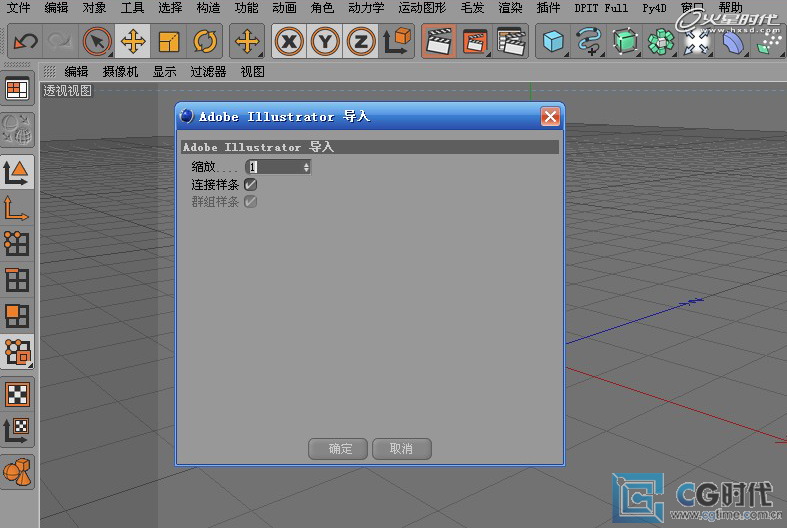Open the viewport 编辑 menu
The width and height of the screenshot is (787, 528).
tap(76, 72)
